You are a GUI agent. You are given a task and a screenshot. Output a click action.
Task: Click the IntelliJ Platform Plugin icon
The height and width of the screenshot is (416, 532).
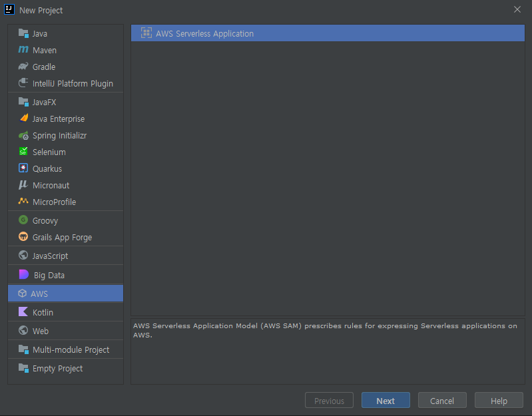[x=23, y=83]
